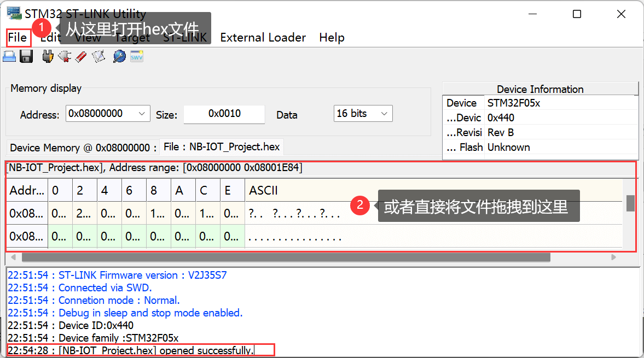Click the globe and wrench toolbar icon
Screen dimensions: 644x358
click(x=119, y=56)
